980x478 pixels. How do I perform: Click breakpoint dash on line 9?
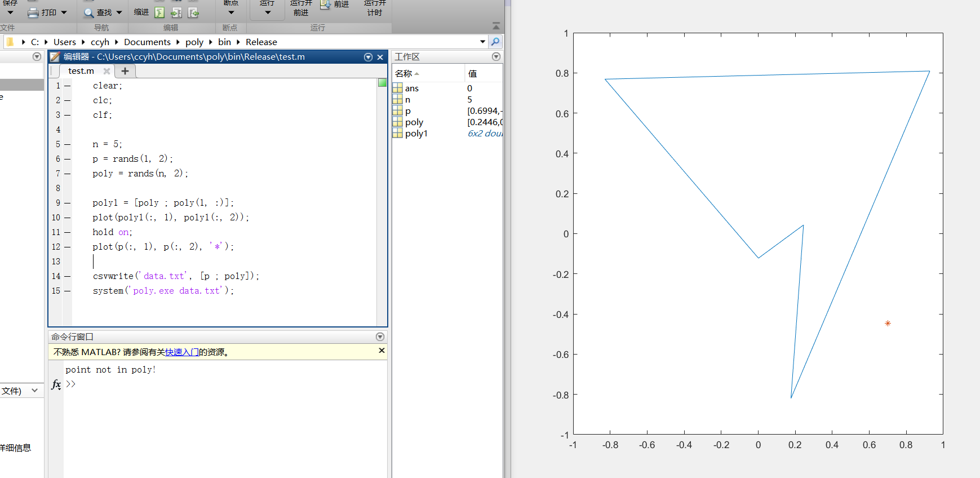click(67, 203)
